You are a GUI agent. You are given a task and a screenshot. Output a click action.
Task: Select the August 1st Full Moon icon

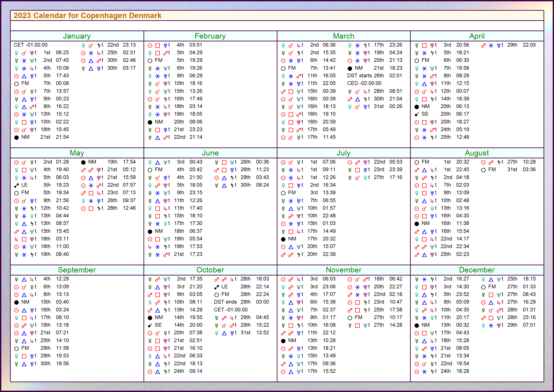pos(417,162)
